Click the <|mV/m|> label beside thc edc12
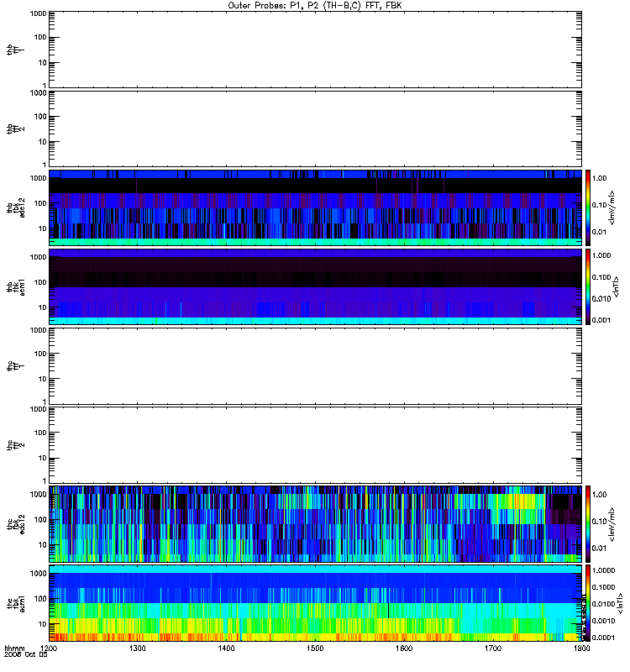Screen dimensions: 630x672 click(612, 524)
